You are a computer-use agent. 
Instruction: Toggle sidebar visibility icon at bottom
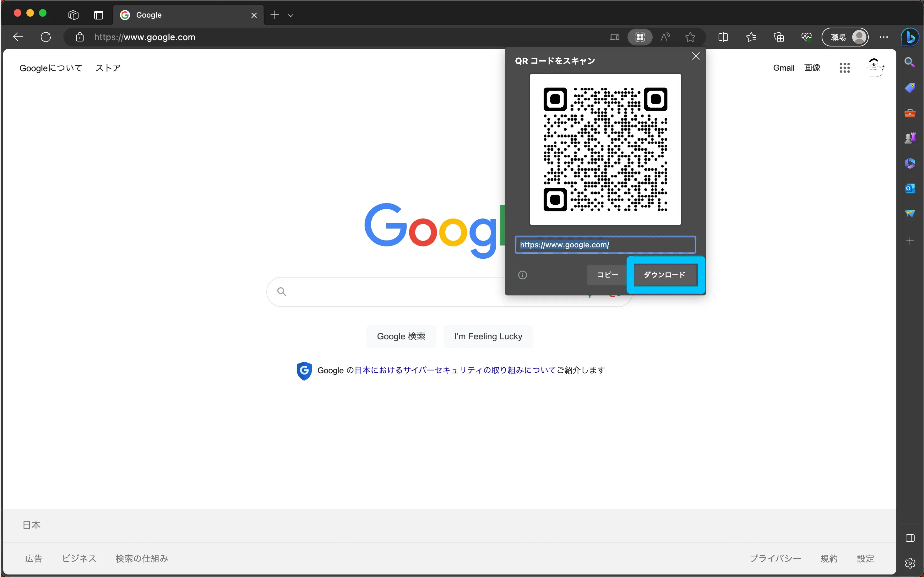pyautogui.click(x=910, y=538)
